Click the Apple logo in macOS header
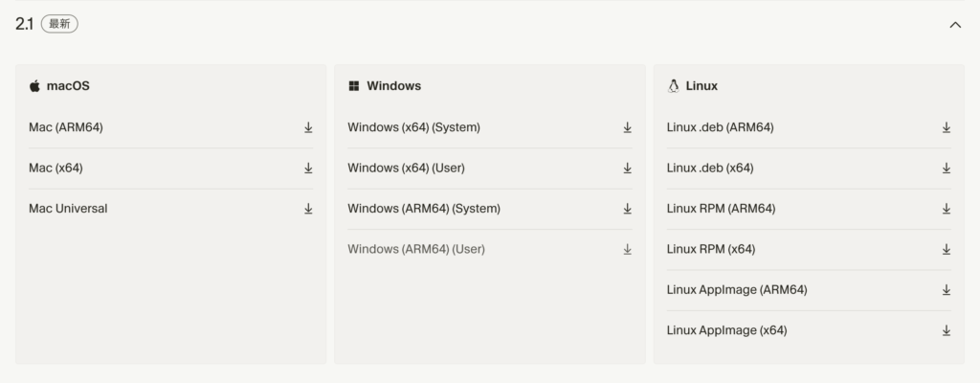Image resolution: width=980 pixels, height=383 pixels. coord(34,85)
